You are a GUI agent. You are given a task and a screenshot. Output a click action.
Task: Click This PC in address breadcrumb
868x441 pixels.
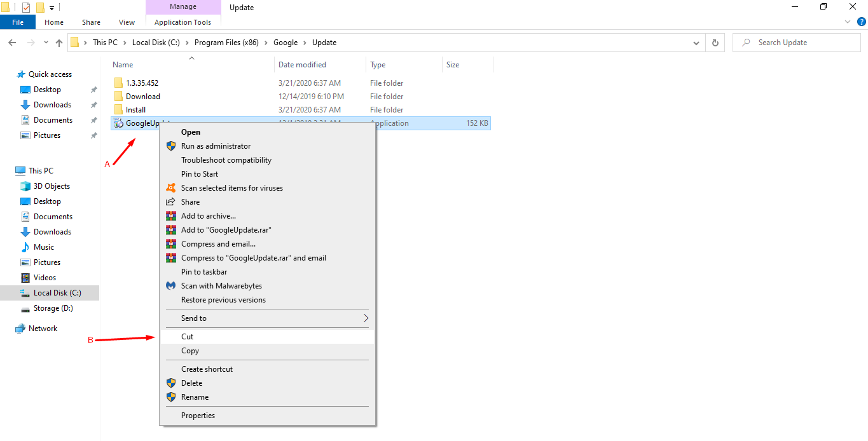105,43
